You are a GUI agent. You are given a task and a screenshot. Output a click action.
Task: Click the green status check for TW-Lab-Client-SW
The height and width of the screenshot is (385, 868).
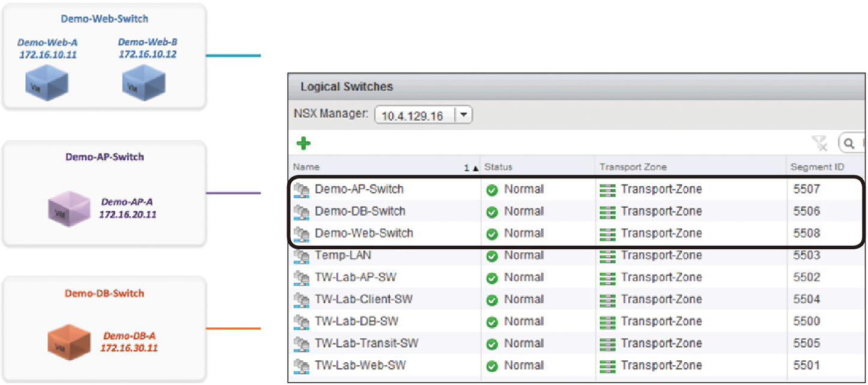pyautogui.click(x=492, y=300)
